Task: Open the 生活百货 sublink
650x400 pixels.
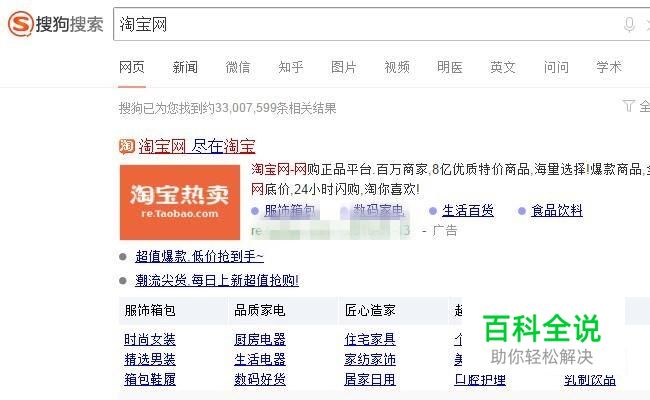Action: pos(468,211)
